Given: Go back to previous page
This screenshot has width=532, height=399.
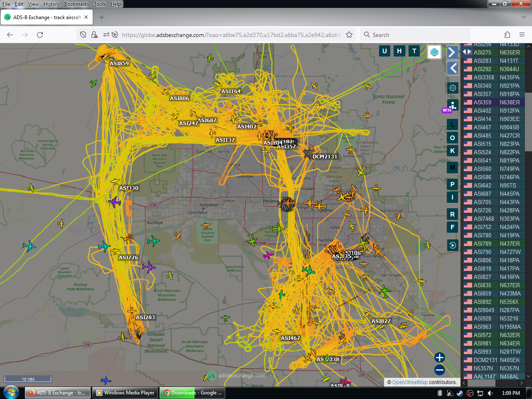Looking at the screenshot, I should click(x=10, y=35).
